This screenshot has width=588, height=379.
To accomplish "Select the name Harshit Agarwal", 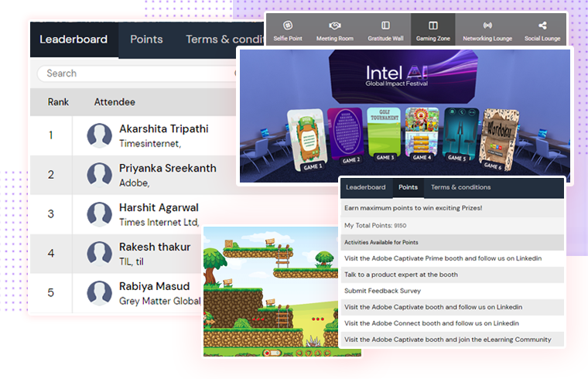I will coord(159,208).
